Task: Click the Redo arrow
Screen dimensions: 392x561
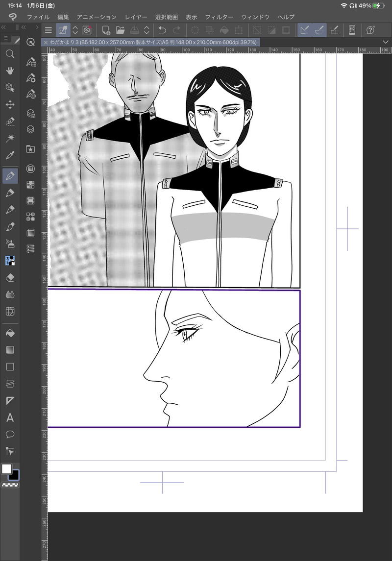Action: 177,30
